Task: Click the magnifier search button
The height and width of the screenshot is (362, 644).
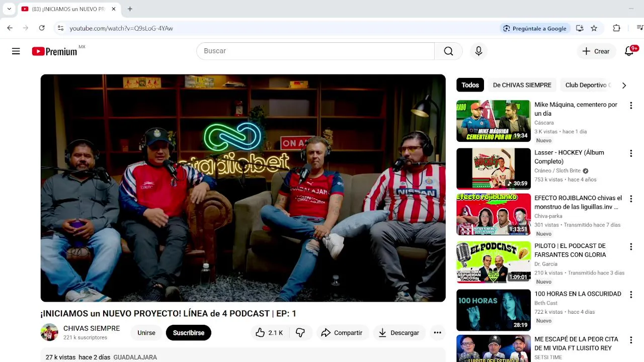Action: pyautogui.click(x=448, y=51)
